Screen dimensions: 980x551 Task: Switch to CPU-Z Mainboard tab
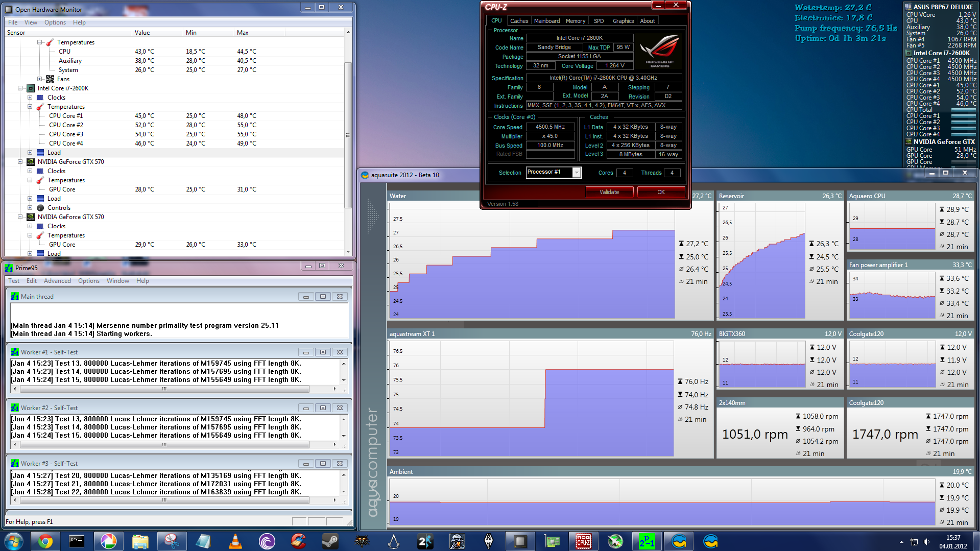tap(547, 21)
